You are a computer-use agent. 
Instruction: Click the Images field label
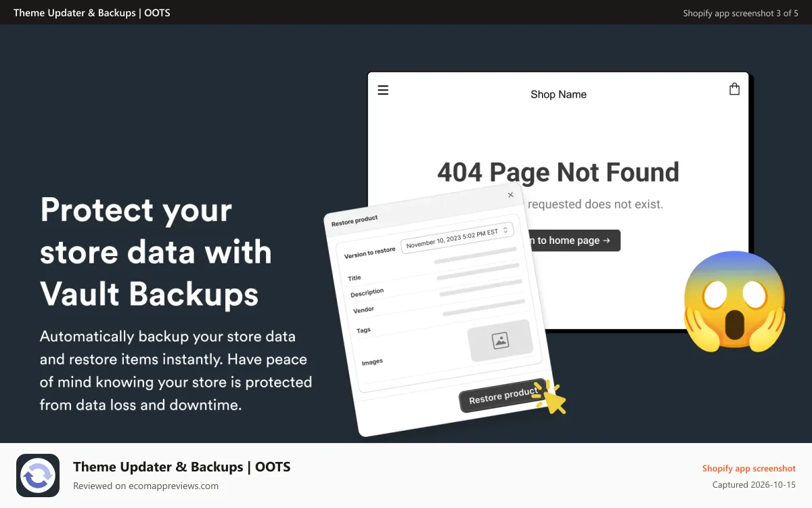click(372, 362)
